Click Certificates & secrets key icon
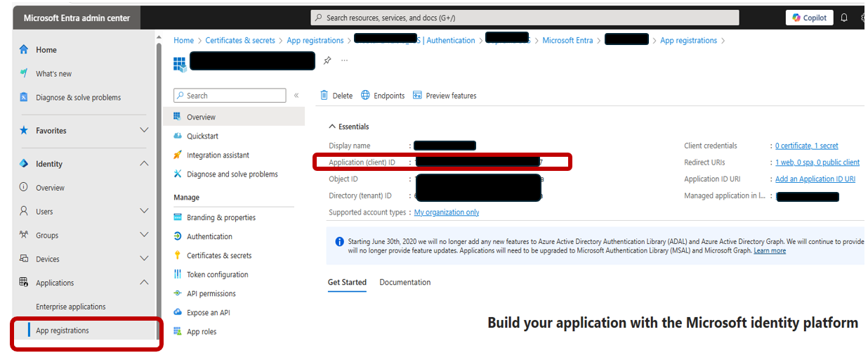868x353 pixels. [178, 256]
